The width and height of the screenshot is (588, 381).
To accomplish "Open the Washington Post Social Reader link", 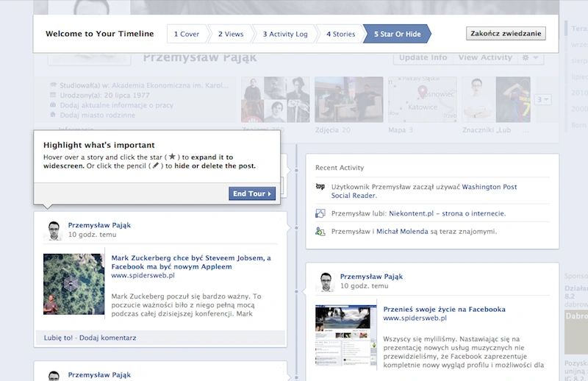I will click(424, 191).
